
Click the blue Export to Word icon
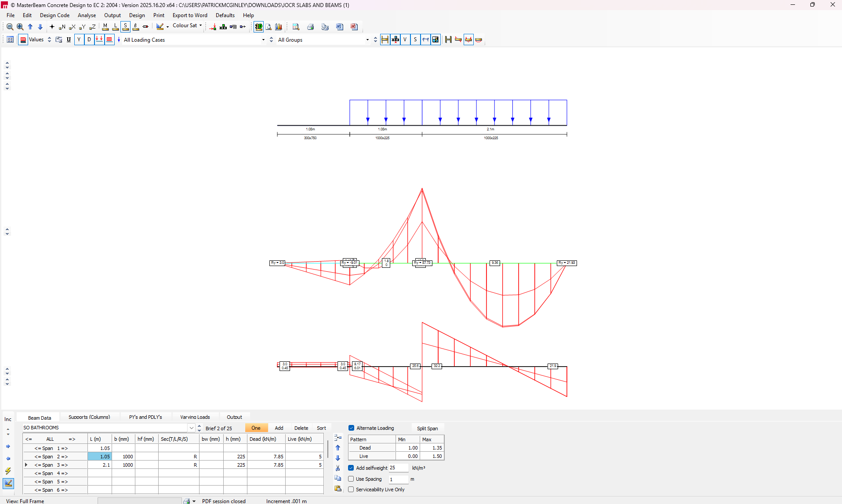[x=339, y=27]
